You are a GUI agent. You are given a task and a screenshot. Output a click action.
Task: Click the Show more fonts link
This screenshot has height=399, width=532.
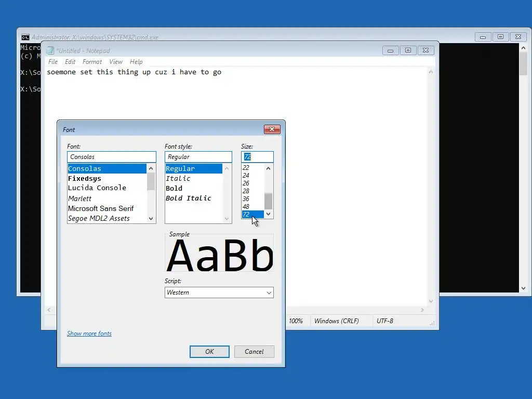89,334
